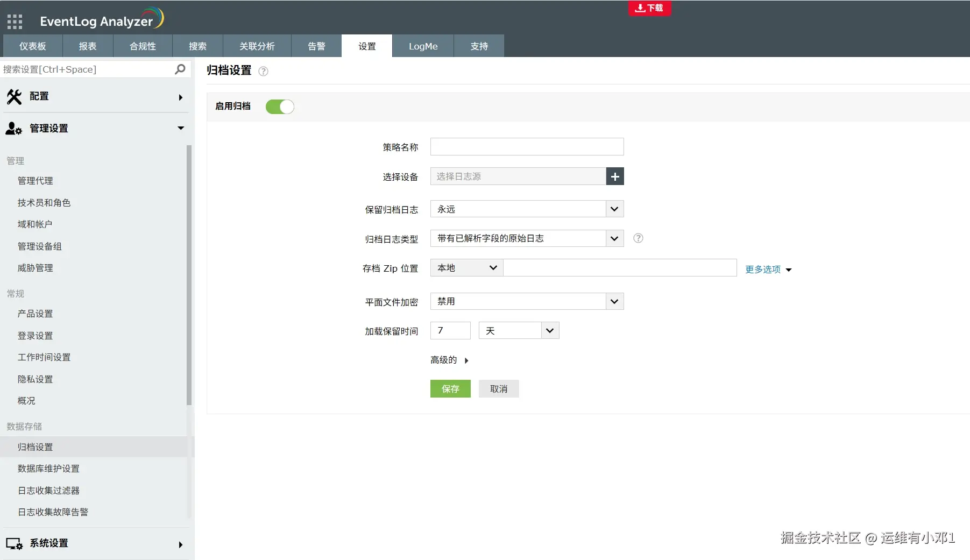This screenshot has width=970, height=560.
Task: Click the sidebar vertical scrollbar
Action: (189, 275)
